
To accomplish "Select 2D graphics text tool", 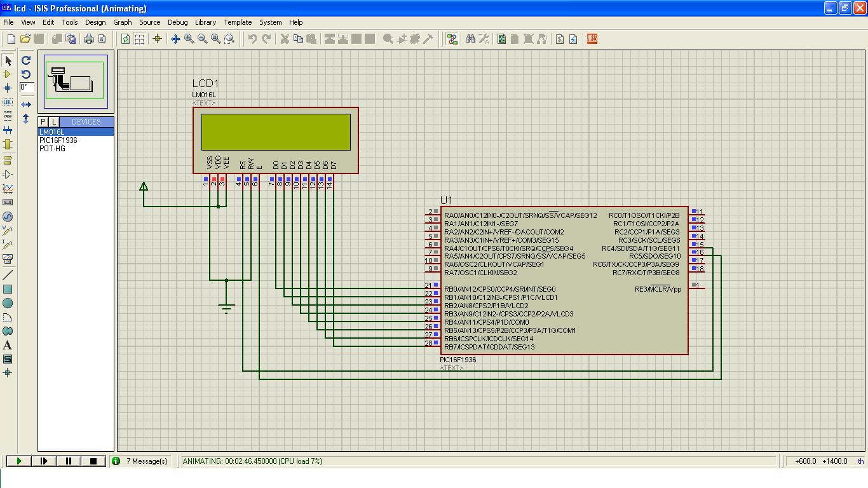I will pyautogui.click(x=8, y=345).
